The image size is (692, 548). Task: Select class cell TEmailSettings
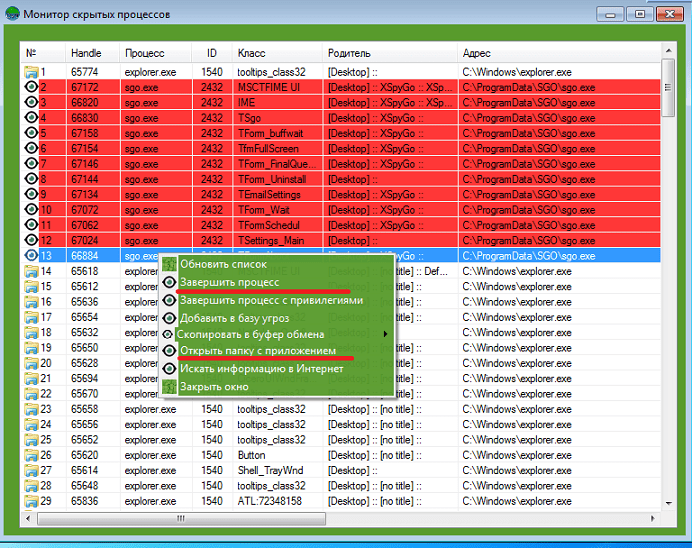tap(269, 195)
